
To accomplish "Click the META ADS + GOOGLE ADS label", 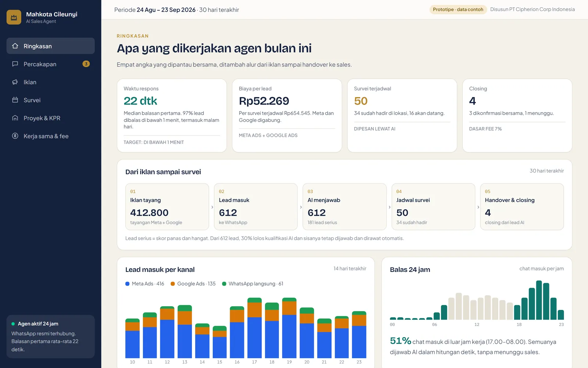I will coord(268,135).
